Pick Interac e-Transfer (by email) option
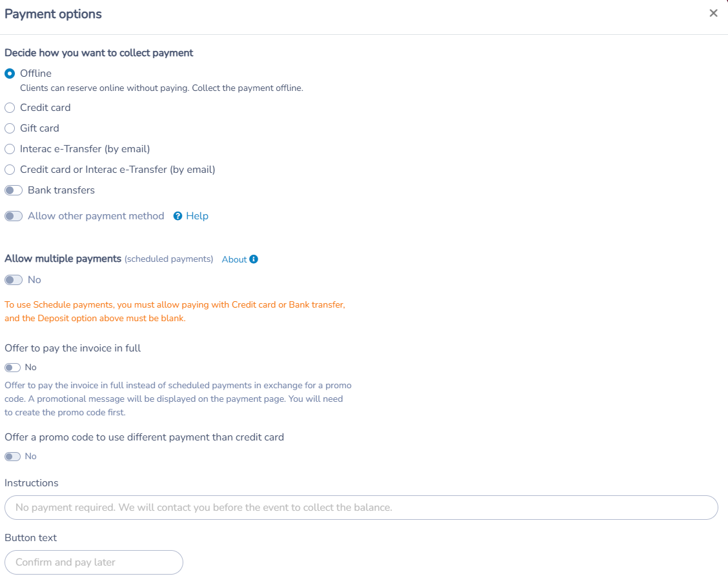728x583 pixels. coord(10,150)
